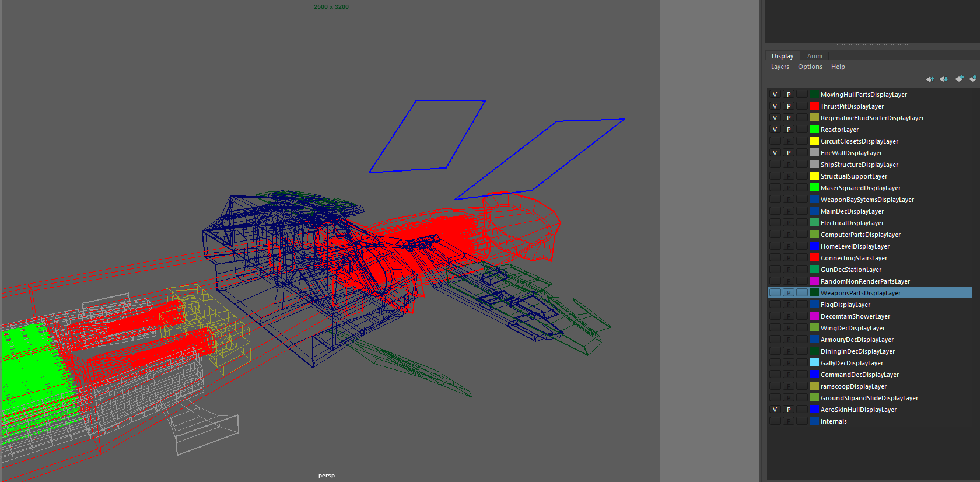Create layer and assign selected objects
Image resolution: width=980 pixels, height=482 pixels.
972,79
